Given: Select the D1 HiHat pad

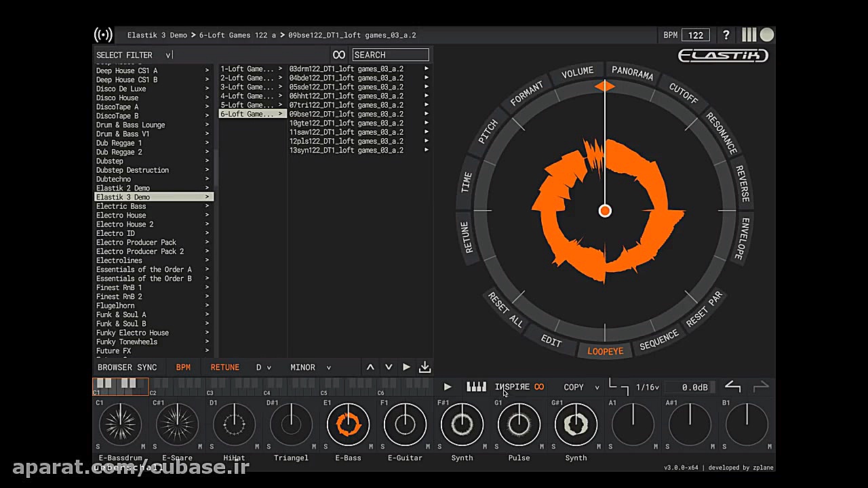Looking at the screenshot, I should coord(235,425).
